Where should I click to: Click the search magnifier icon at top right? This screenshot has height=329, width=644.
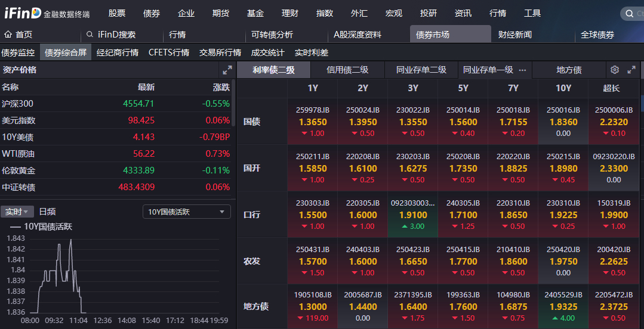(x=629, y=14)
